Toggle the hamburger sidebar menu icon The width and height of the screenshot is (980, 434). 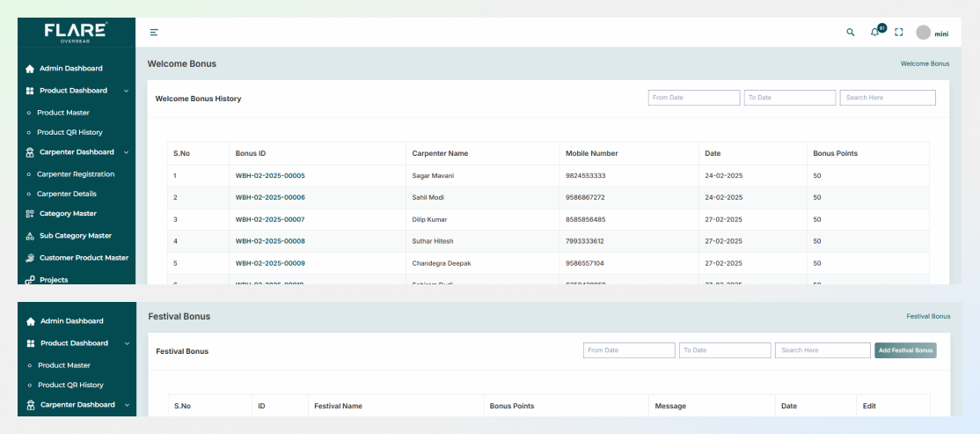point(154,33)
